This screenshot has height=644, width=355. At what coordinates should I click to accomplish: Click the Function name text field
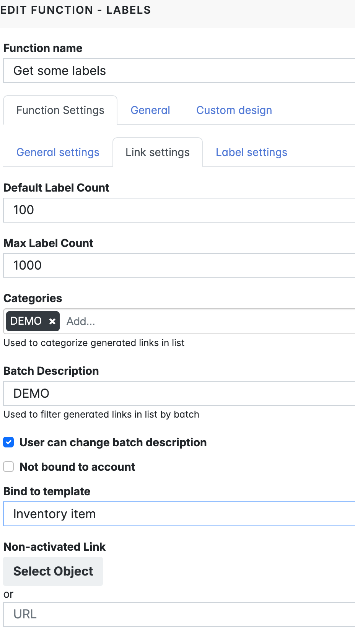pos(179,71)
